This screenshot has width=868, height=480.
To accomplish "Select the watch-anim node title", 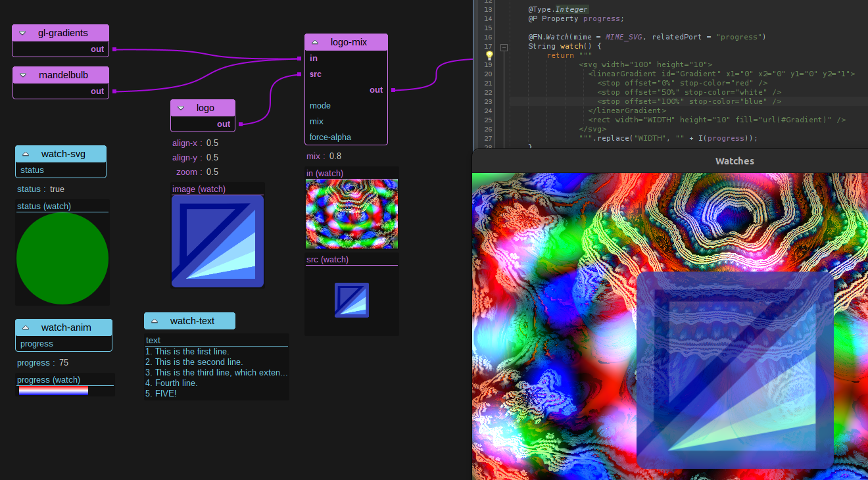I will pyautogui.click(x=66, y=327).
